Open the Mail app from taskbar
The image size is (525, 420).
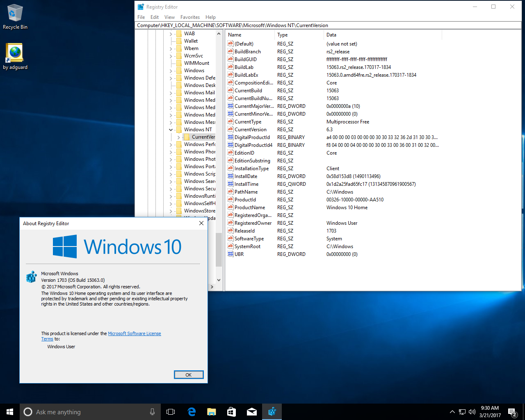(x=251, y=412)
